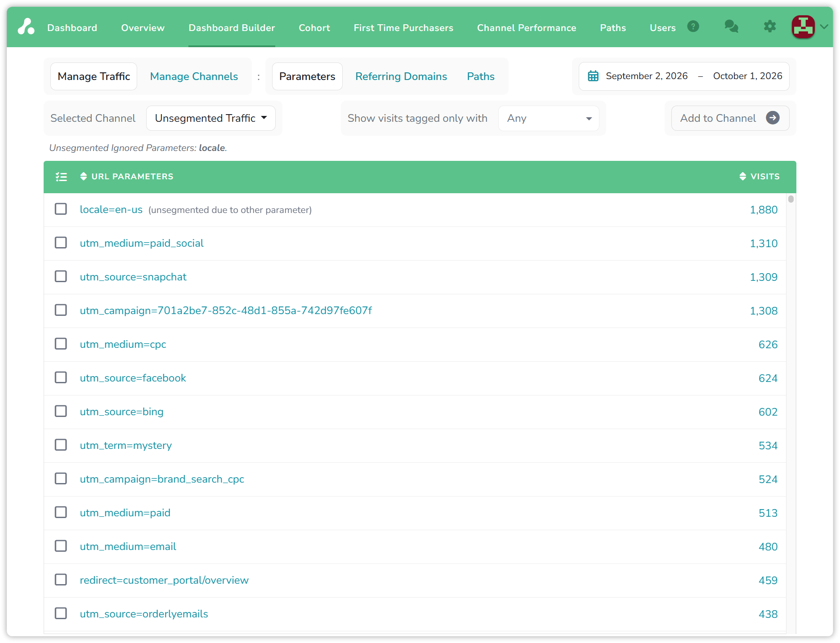
Task: Open the settings gear icon
Action: (770, 27)
